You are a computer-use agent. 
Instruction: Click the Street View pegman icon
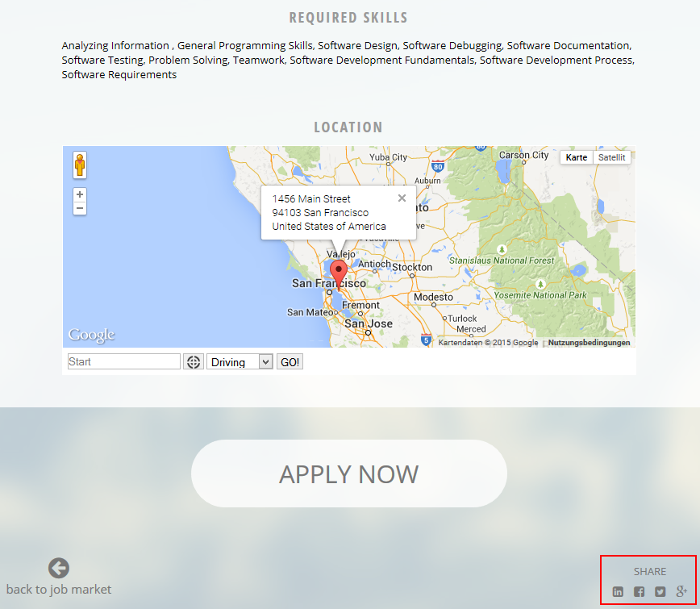(80, 165)
